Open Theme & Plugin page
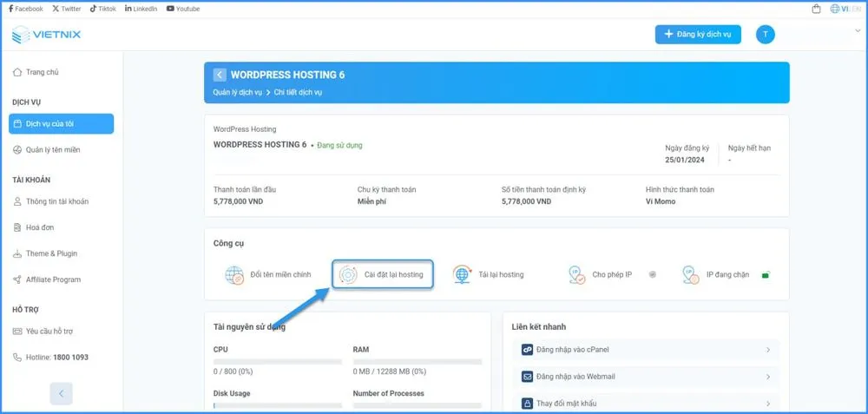 click(x=45, y=253)
